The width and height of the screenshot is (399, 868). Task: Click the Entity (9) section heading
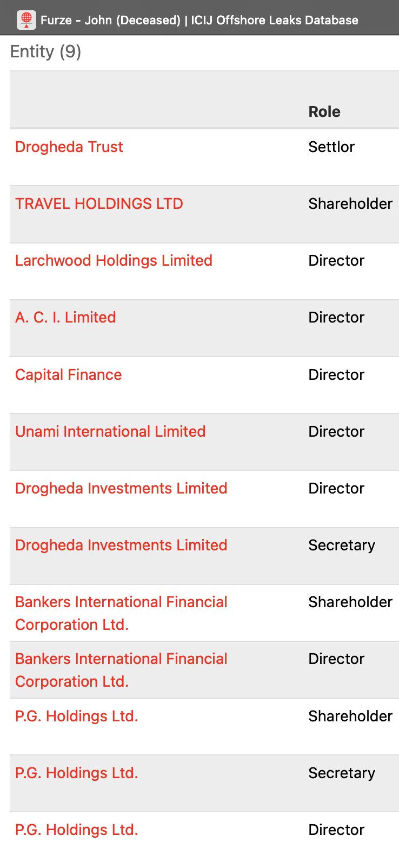point(46,51)
